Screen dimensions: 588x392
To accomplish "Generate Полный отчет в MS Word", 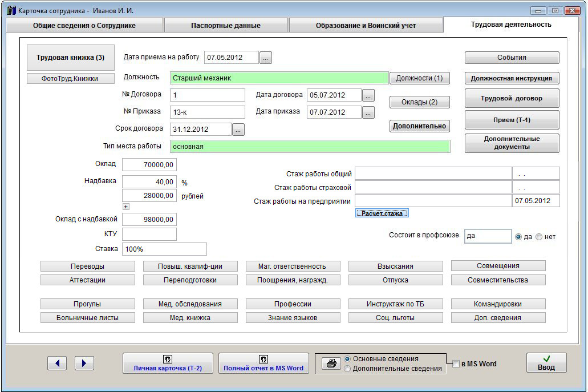I will click(x=263, y=363).
